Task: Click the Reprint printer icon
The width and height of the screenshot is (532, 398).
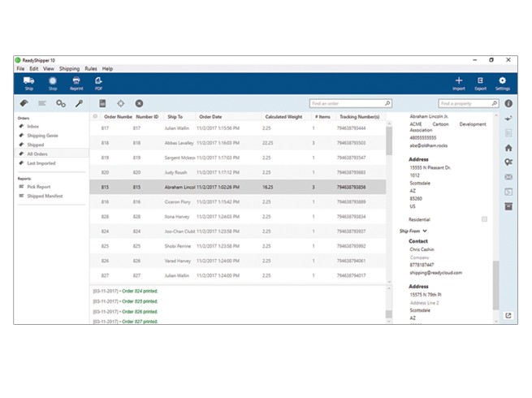Action: (76, 80)
